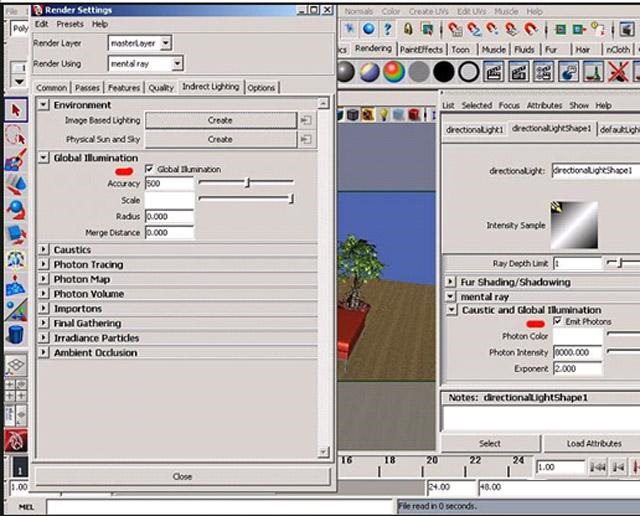Click the Physical Sun and Sky connection icon
The height and width of the screenshot is (516, 640).
306,140
